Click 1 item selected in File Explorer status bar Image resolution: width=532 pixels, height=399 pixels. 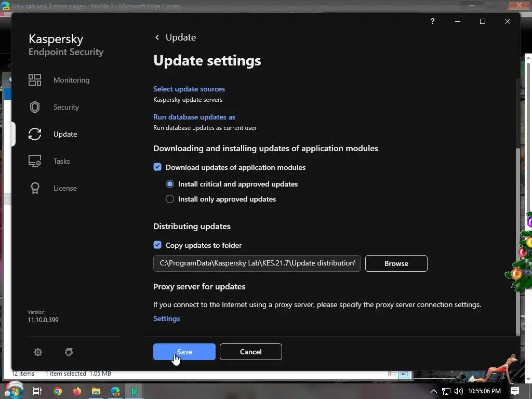[x=65, y=374]
